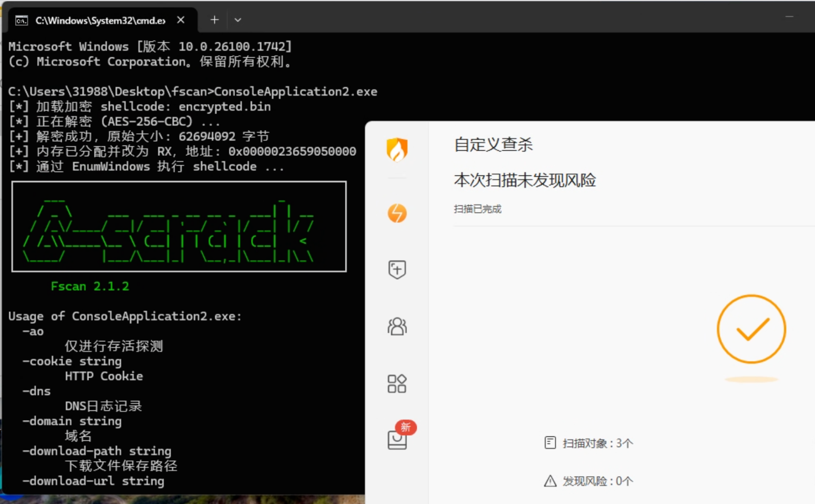This screenshot has width=815, height=504.
Task: Click the Usage of ConsoleApplication2.exe line
Action: click(x=125, y=316)
